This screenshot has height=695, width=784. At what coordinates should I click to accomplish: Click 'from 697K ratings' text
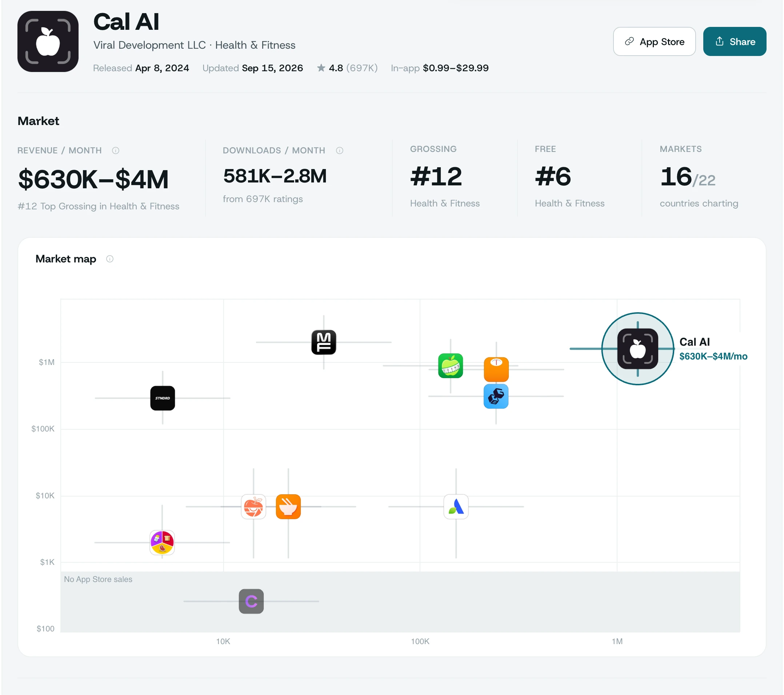click(263, 198)
